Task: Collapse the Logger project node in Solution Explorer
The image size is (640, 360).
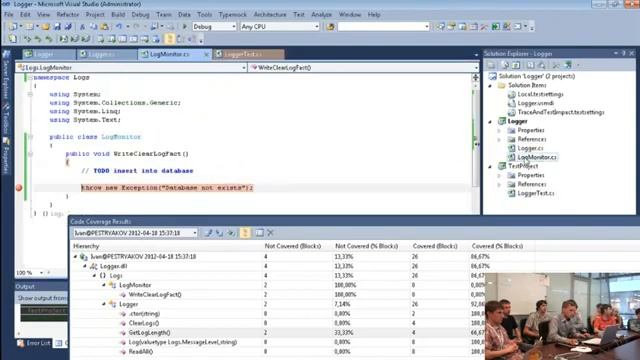Action: click(x=490, y=121)
